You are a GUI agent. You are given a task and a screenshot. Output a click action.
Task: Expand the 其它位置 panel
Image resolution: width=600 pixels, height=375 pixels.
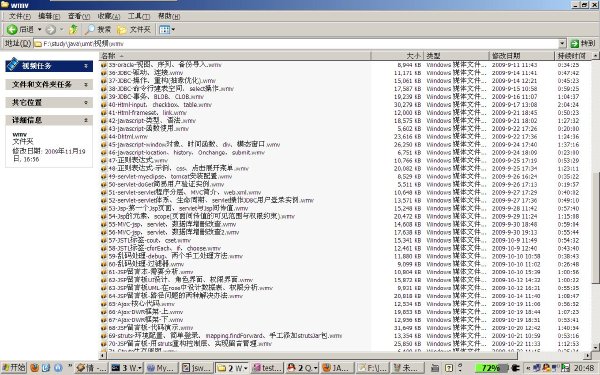pos(86,102)
